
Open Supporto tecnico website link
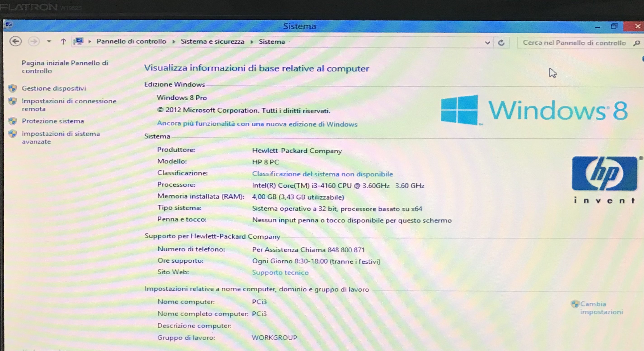click(280, 272)
